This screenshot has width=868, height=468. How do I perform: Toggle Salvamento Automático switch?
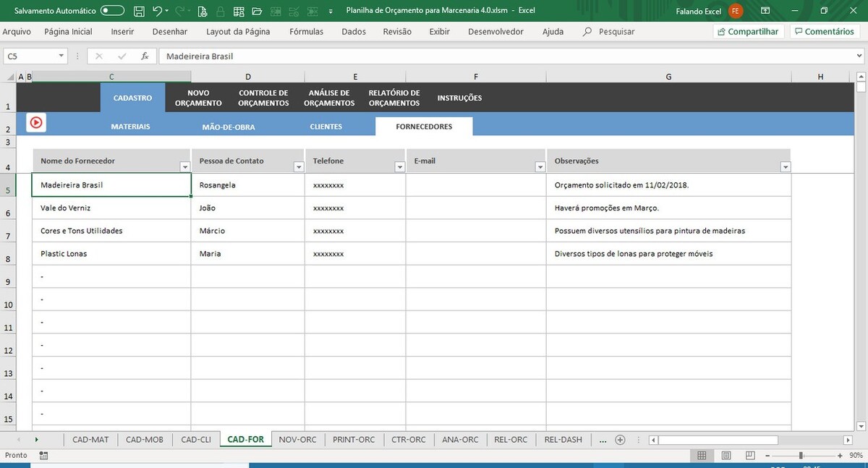(112, 11)
